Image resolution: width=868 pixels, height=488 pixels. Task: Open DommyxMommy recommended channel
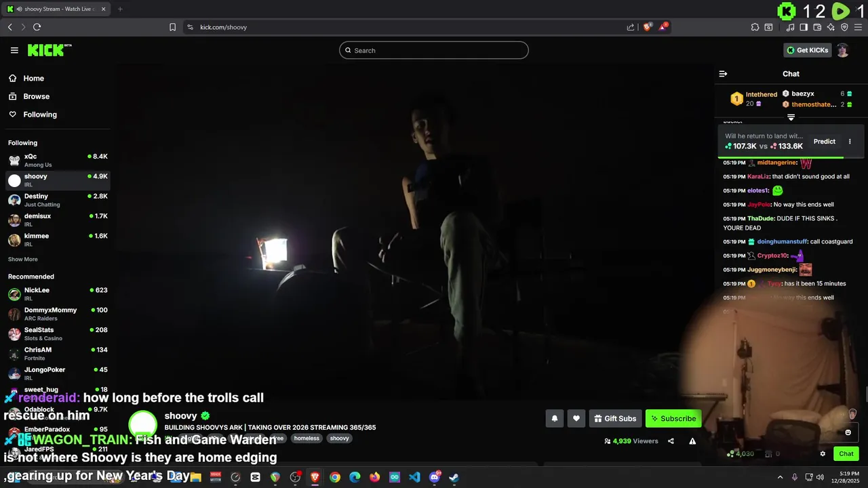[58, 314]
